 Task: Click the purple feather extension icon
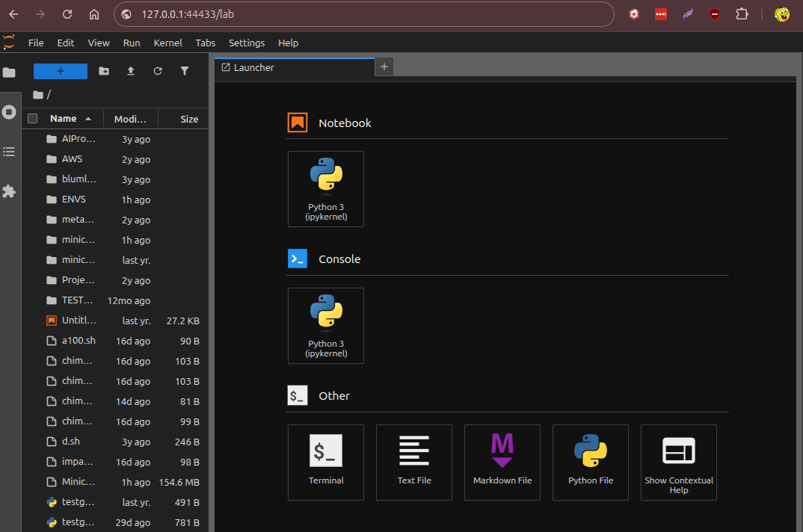[688, 14]
